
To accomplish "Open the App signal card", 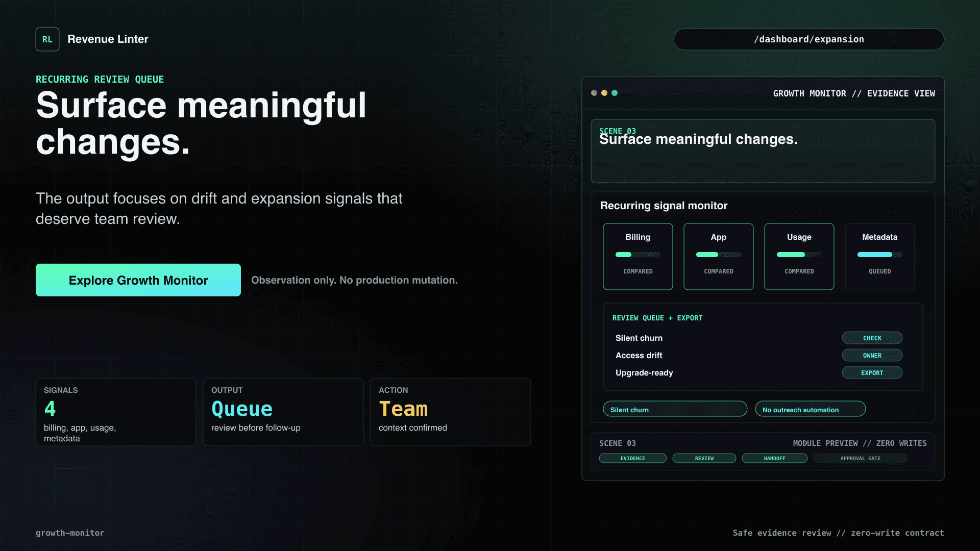I will [x=719, y=257].
